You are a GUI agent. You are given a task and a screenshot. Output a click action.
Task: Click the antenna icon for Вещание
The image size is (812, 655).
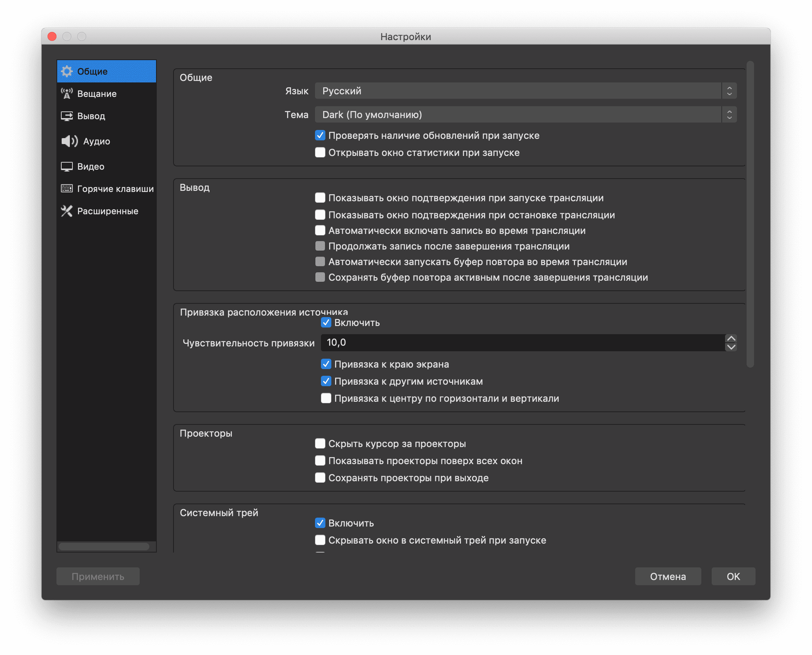[x=67, y=94]
